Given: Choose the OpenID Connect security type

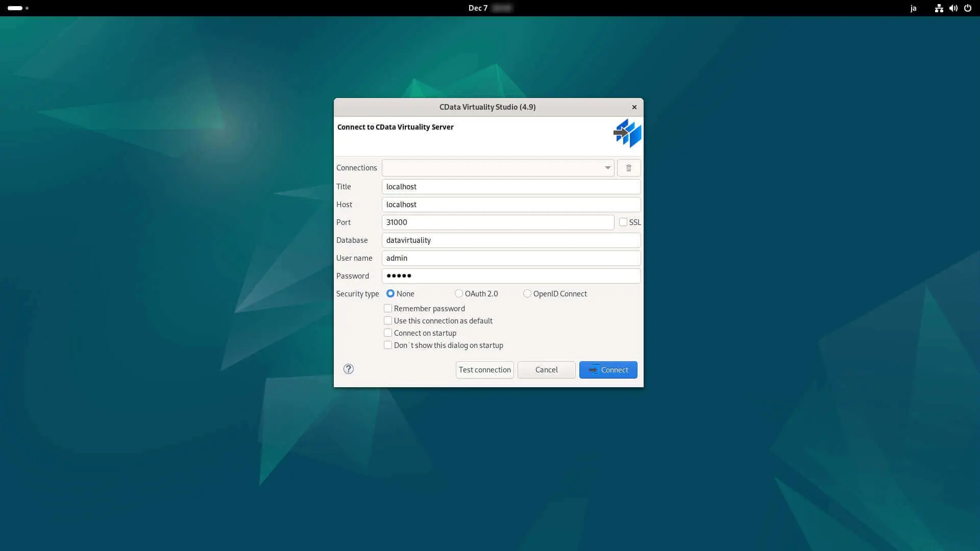Looking at the screenshot, I should (527, 293).
